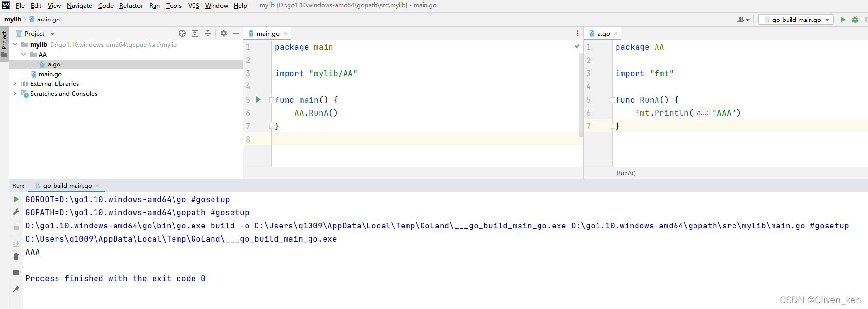Open the Refactor menu

click(x=131, y=5)
